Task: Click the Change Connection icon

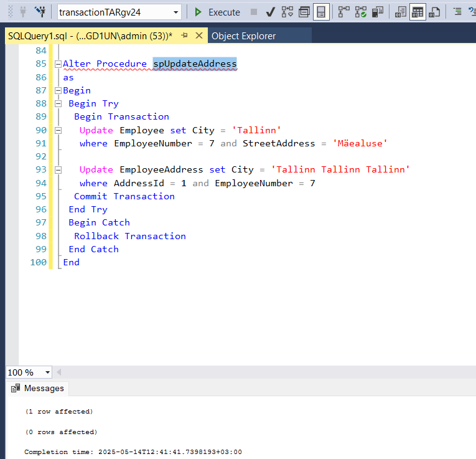Action: point(40,12)
